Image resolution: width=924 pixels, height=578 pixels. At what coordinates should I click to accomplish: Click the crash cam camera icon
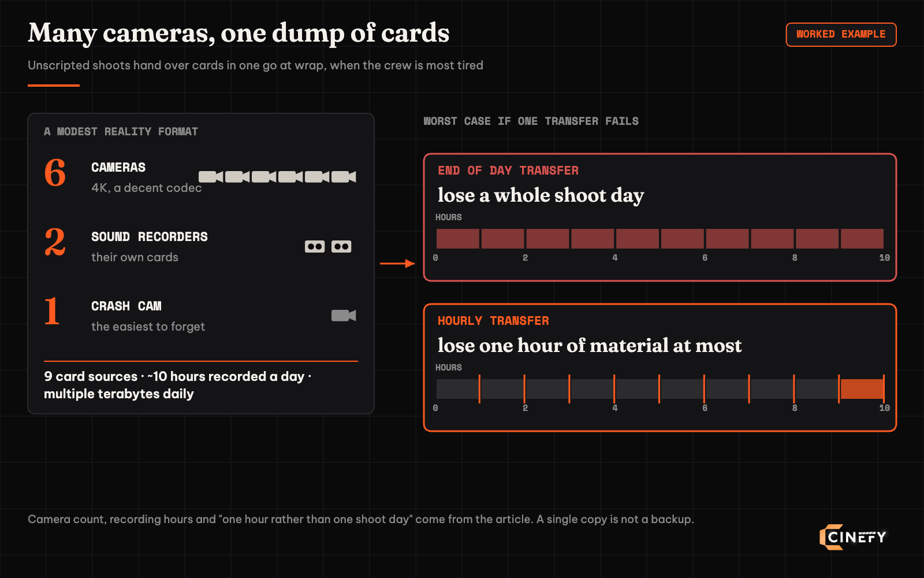tap(344, 316)
